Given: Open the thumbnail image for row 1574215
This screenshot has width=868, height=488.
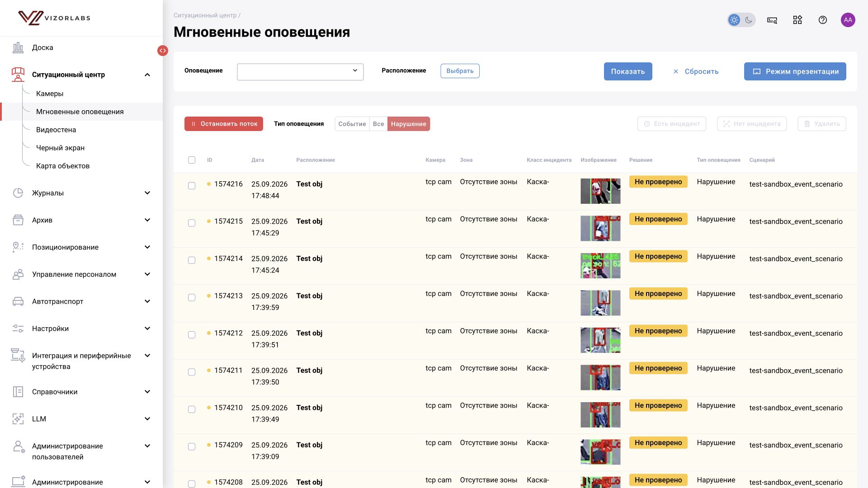Looking at the screenshot, I should coord(600,228).
